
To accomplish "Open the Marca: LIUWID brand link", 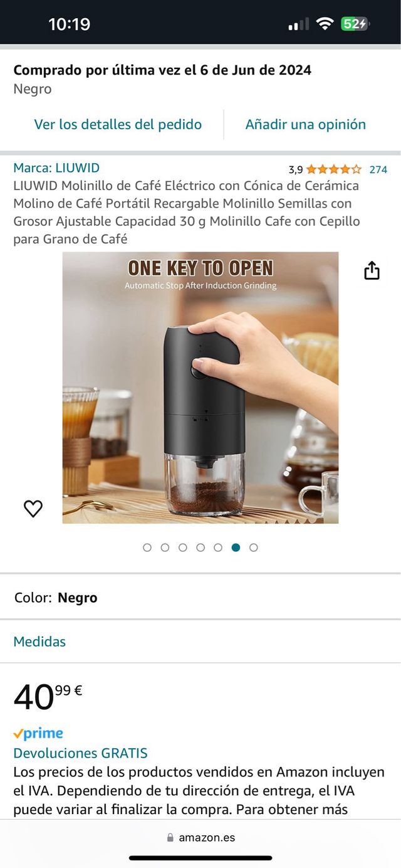I will [56, 168].
